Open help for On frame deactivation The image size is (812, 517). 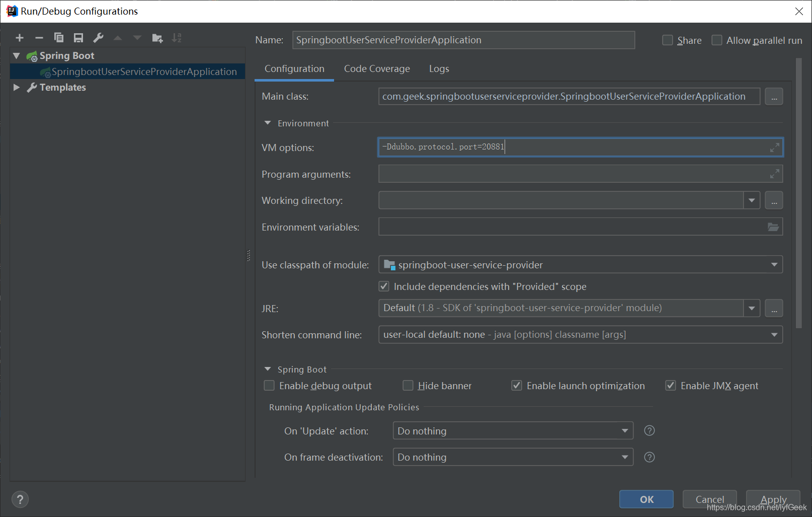[649, 457]
